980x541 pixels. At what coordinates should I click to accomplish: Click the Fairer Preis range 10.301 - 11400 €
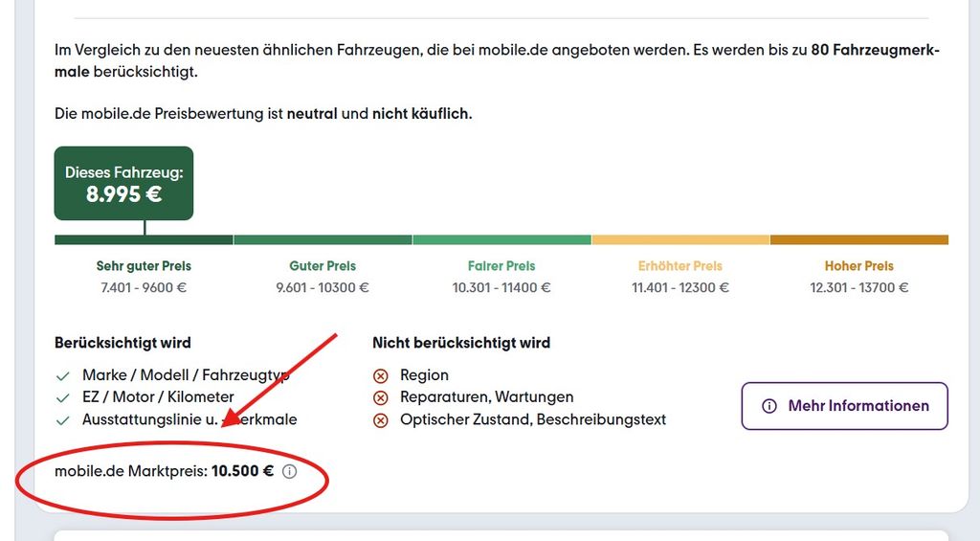pos(501,287)
